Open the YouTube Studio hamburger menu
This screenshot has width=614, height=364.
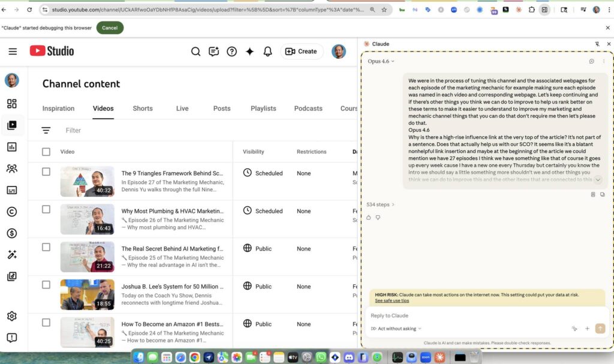(13, 52)
